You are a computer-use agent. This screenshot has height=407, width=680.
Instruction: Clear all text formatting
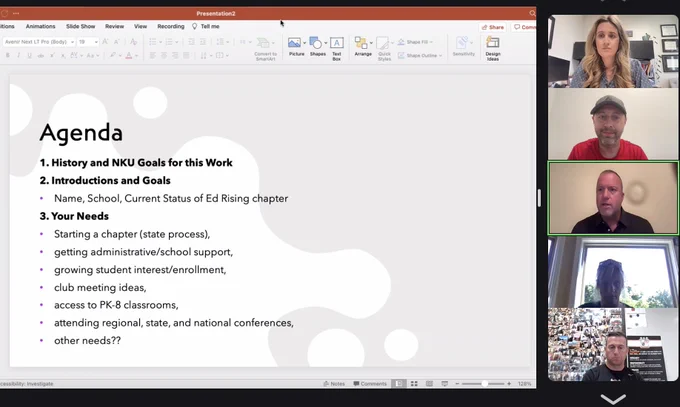point(133,42)
